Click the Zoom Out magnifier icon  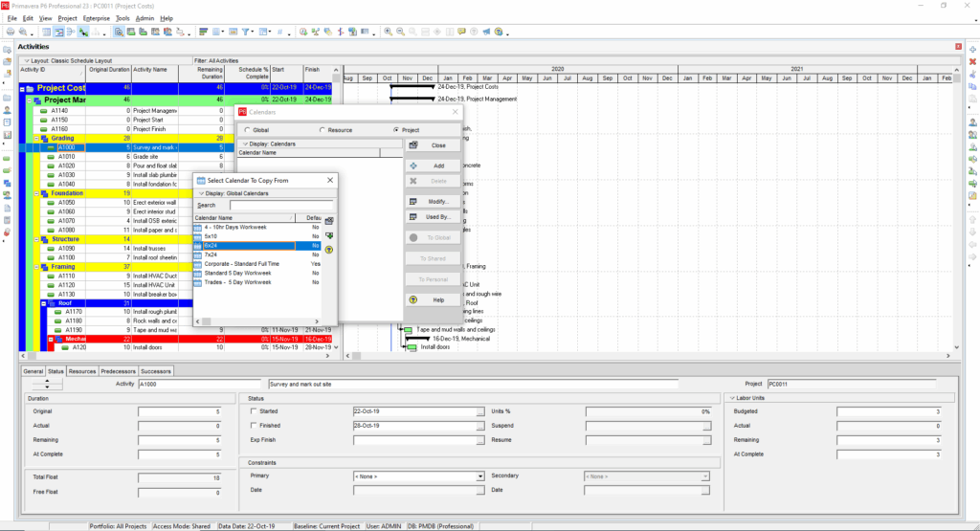point(400,32)
